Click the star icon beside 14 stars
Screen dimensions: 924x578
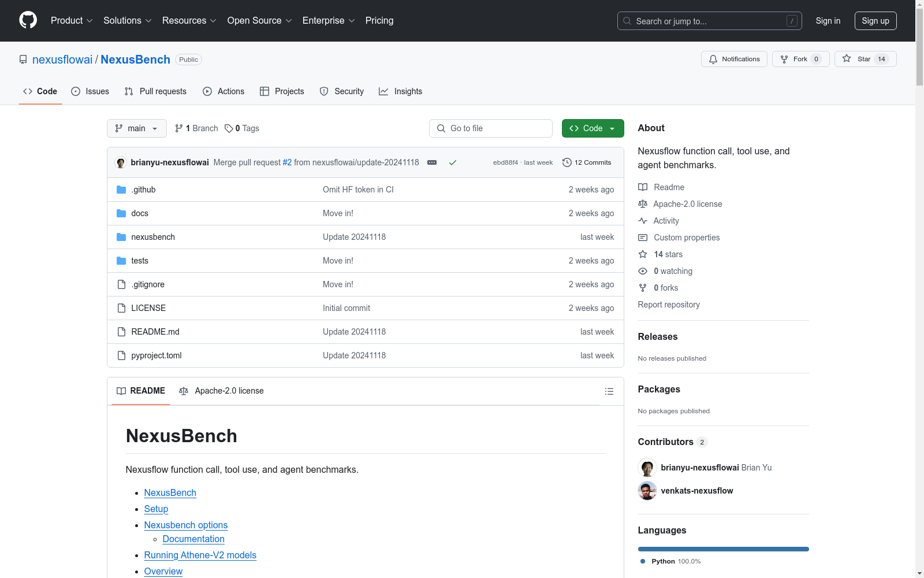click(643, 254)
